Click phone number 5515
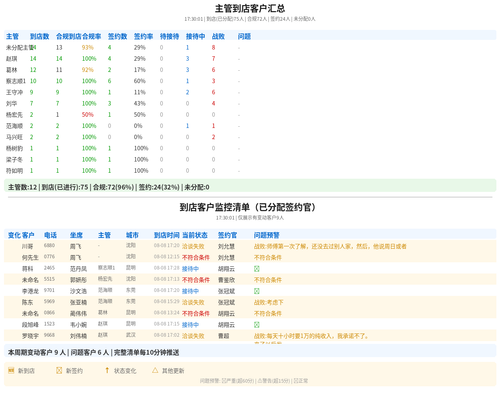The width and height of the screenshot is (500, 403). [49, 279]
